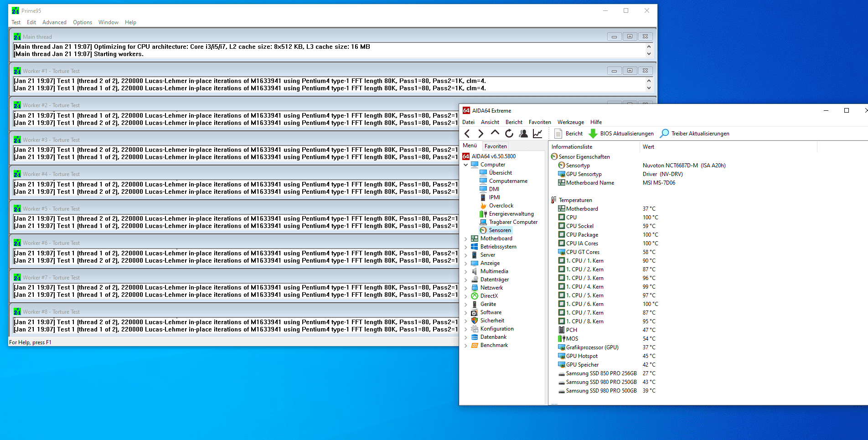
Task: Expand the DirectX tree node
Action: pos(465,296)
